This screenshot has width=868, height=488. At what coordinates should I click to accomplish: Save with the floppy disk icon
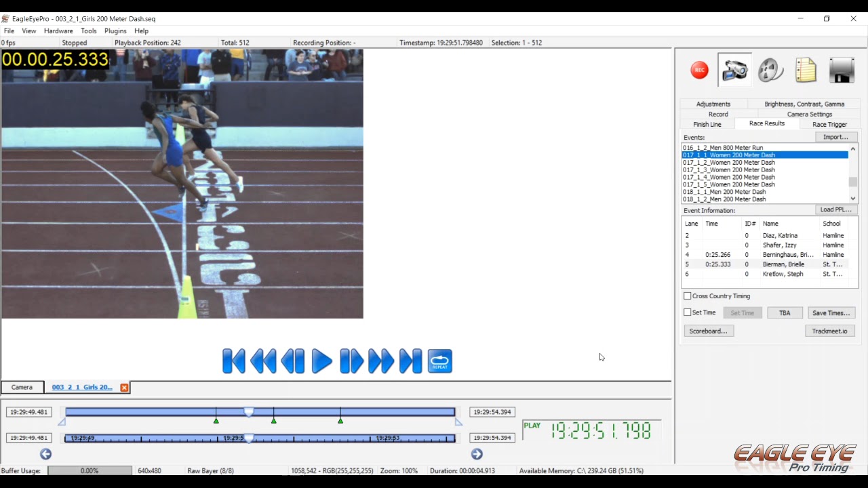tap(842, 70)
